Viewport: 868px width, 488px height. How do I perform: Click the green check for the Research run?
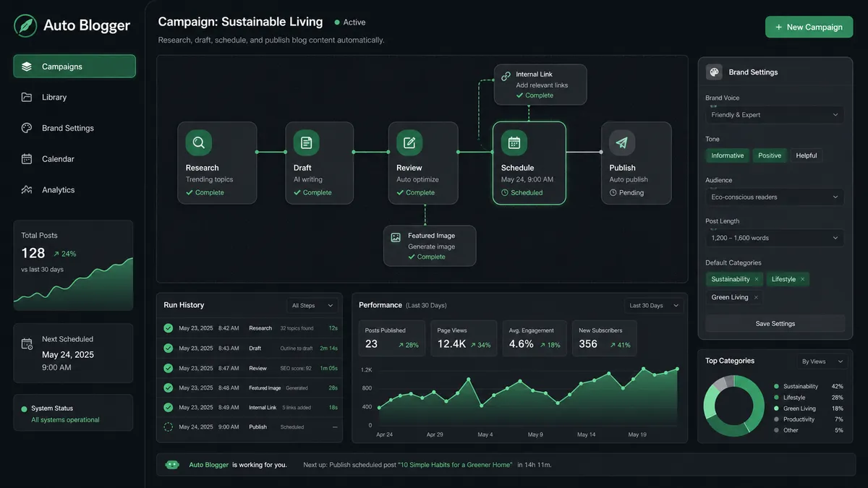[169, 328]
